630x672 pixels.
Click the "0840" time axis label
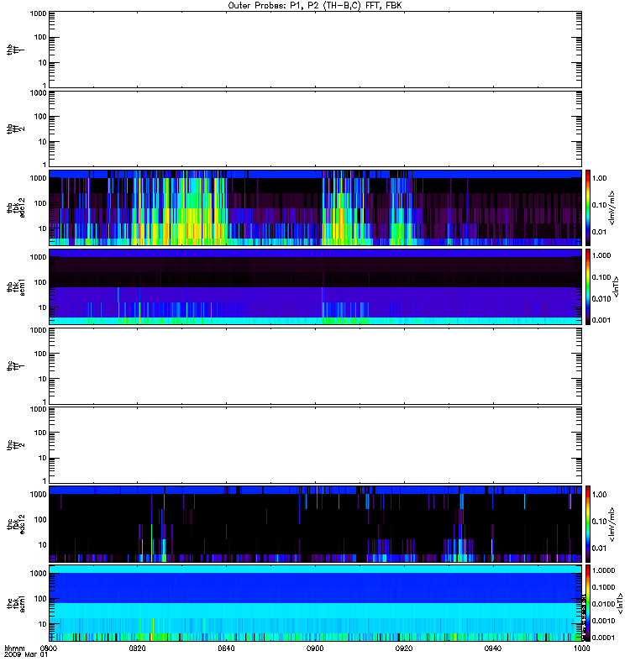(226, 648)
